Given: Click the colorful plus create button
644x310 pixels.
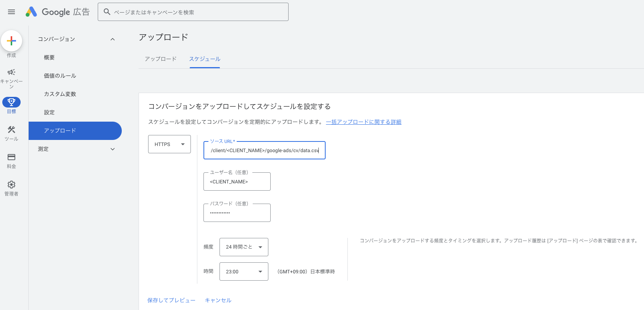Looking at the screenshot, I should point(11,41).
